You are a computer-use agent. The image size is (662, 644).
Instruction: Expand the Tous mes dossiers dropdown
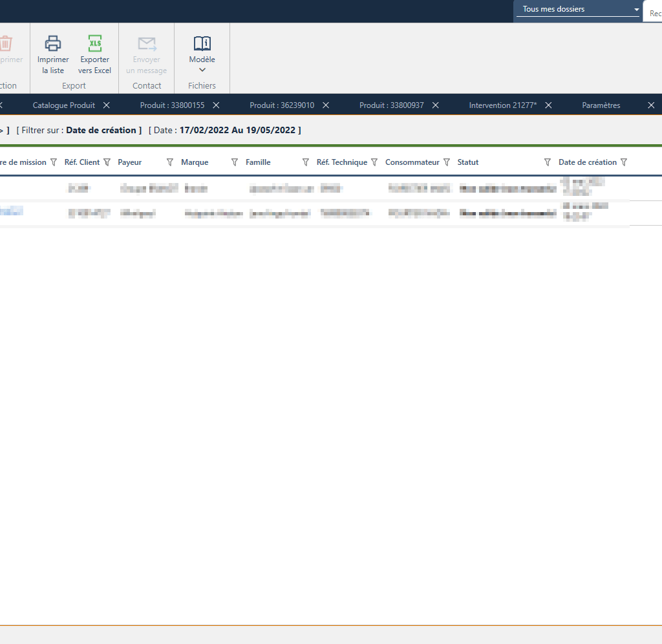(x=636, y=10)
